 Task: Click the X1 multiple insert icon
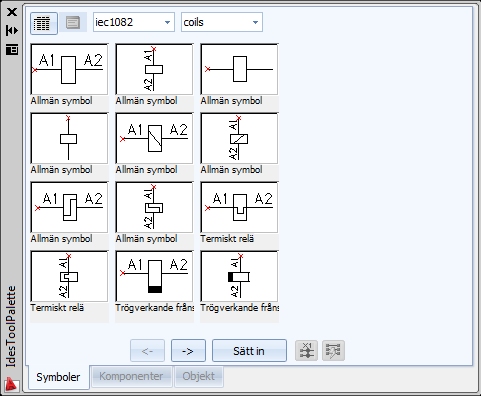(x=306, y=350)
